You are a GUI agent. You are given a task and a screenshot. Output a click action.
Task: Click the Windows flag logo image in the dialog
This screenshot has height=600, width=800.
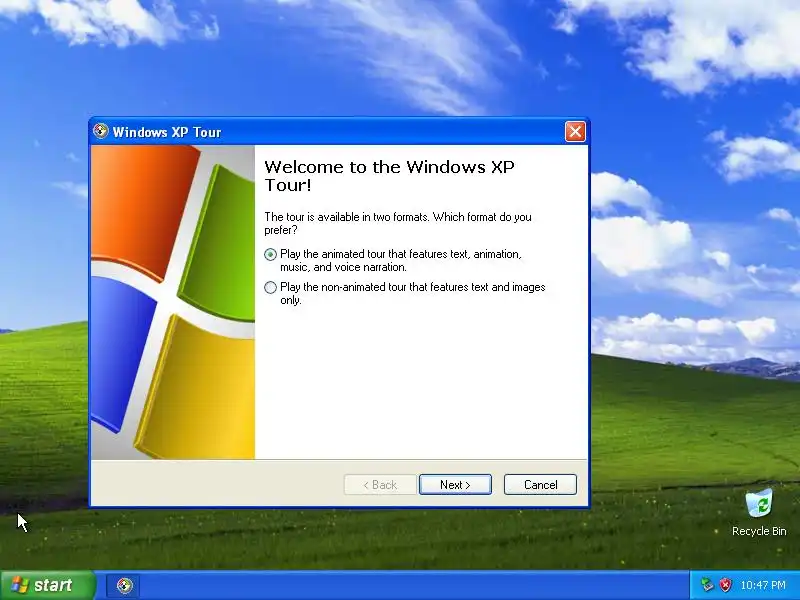pyautogui.click(x=173, y=302)
